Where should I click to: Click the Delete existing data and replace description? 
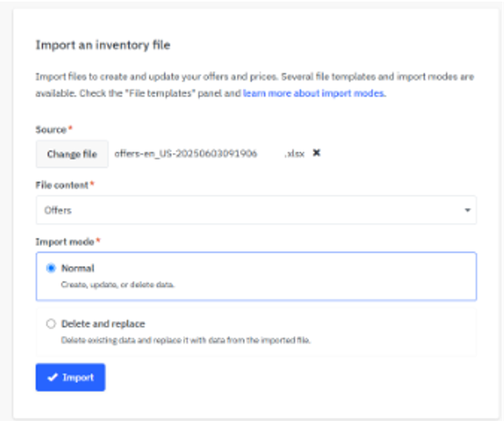pos(186,340)
